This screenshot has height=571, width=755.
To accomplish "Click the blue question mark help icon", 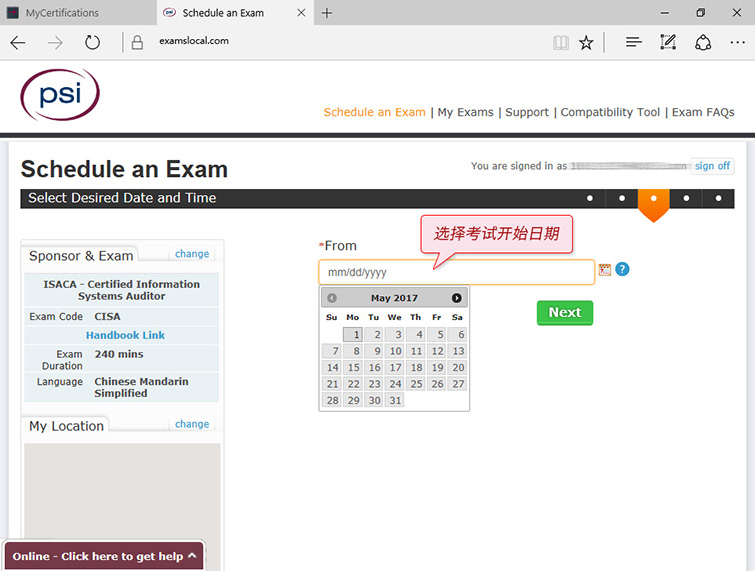I will (622, 269).
